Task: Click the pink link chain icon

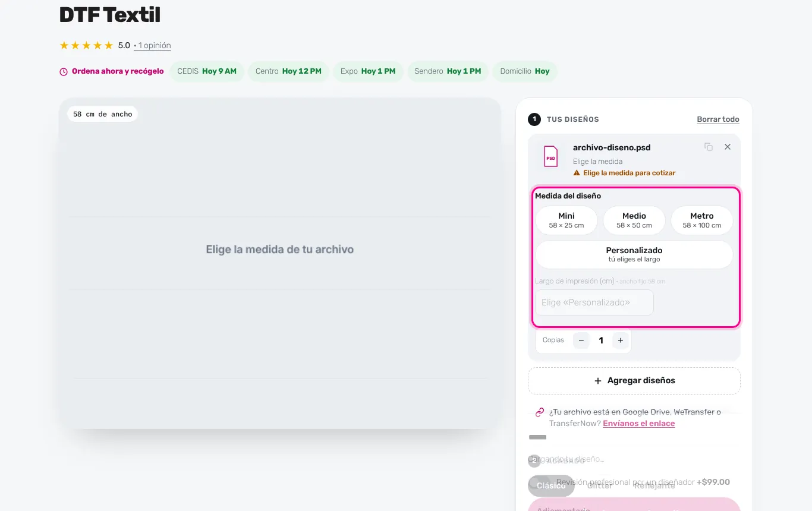Action: [540, 412]
